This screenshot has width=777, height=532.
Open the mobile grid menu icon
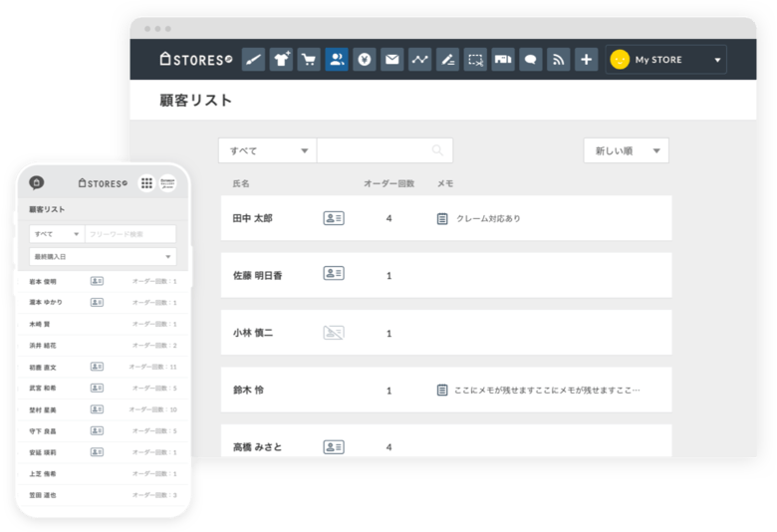click(146, 183)
